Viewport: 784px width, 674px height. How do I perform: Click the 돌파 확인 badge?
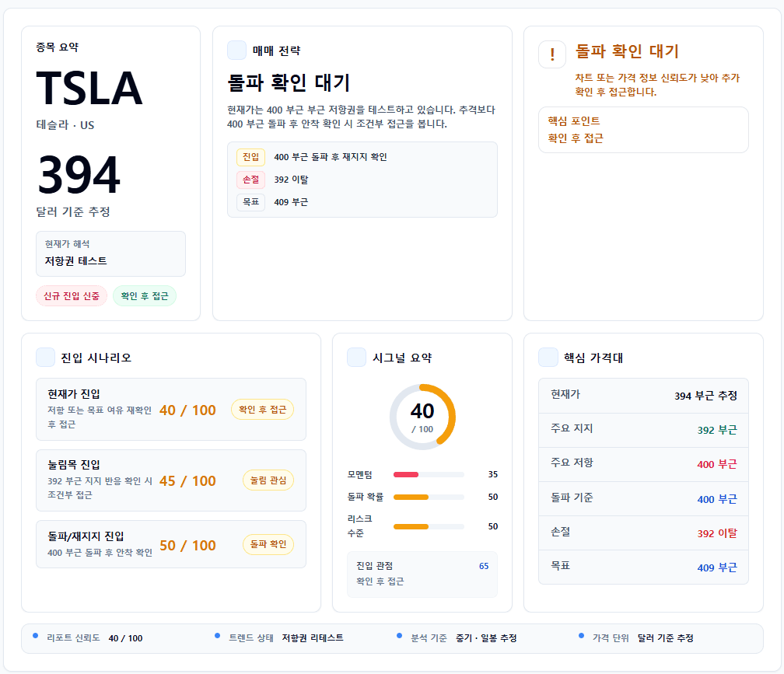click(x=268, y=544)
